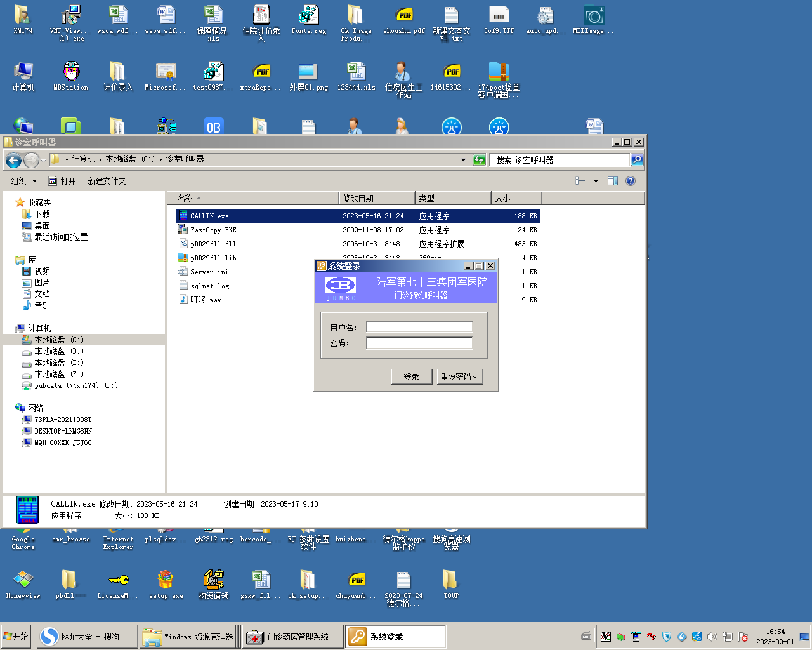Click the Explorer help question-mark icon
The width and height of the screenshot is (812, 650).
pyautogui.click(x=631, y=181)
